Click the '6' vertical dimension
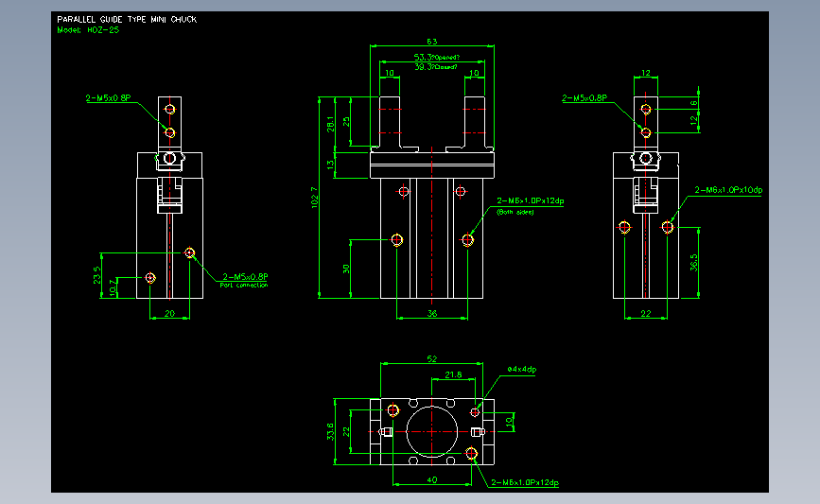The image size is (820, 504). 693,103
